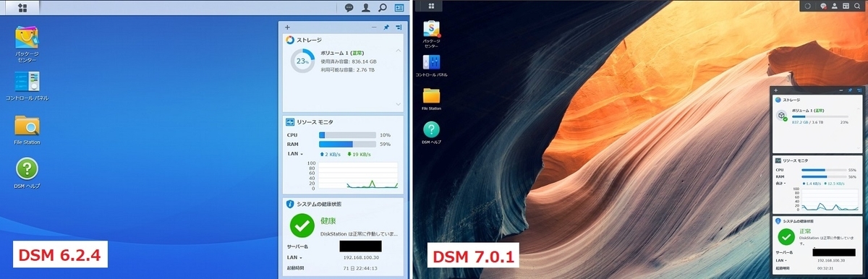Open Control Panel on the DSM 7.0.1 desktop
This screenshot has width=868, height=279.
431,66
